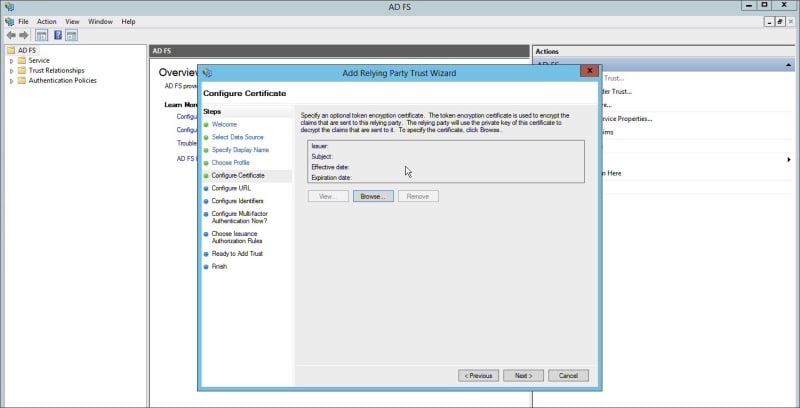Image resolution: width=800 pixels, height=408 pixels.
Task: Click the Welcome step in the wizard
Action: point(224,124)
